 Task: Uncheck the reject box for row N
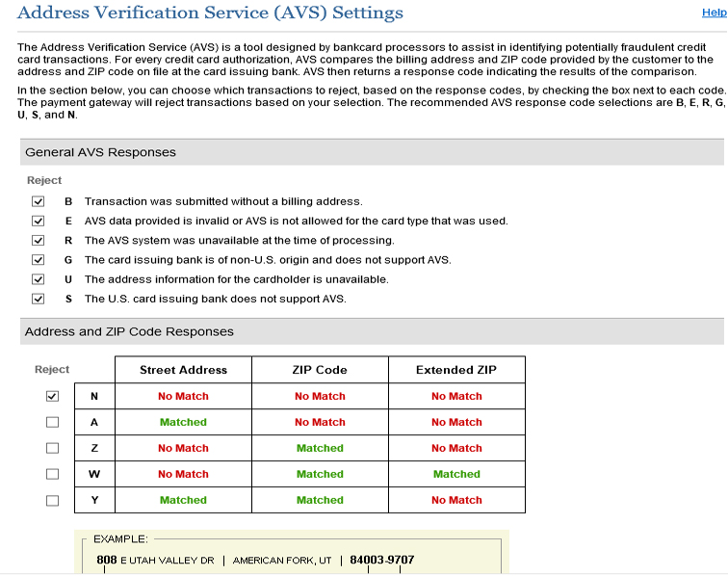coord(52,396)
